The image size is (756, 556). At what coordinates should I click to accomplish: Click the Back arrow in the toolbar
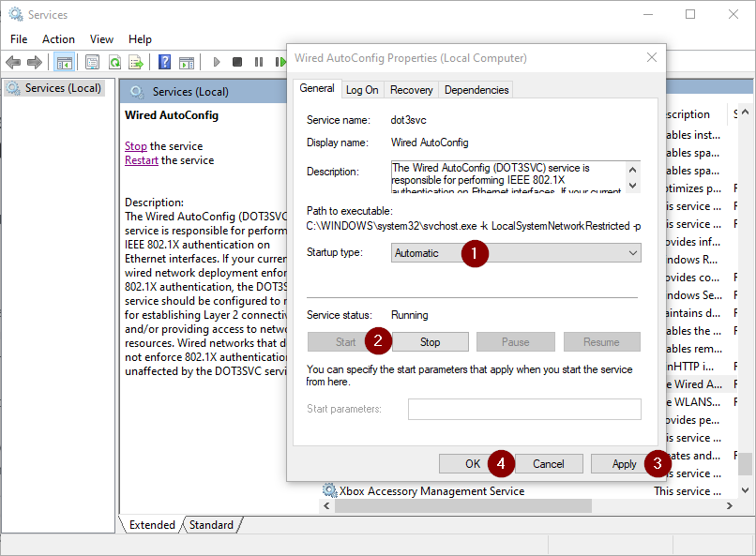(x=13, y=62)
